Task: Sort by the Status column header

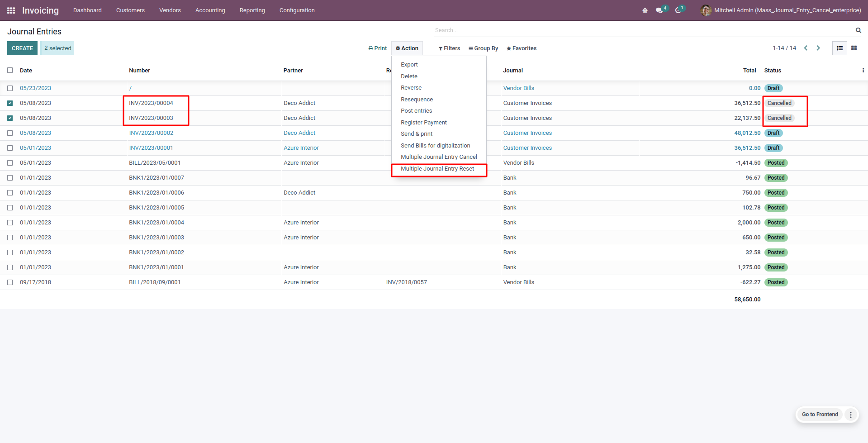Action: tap(773, 71)
